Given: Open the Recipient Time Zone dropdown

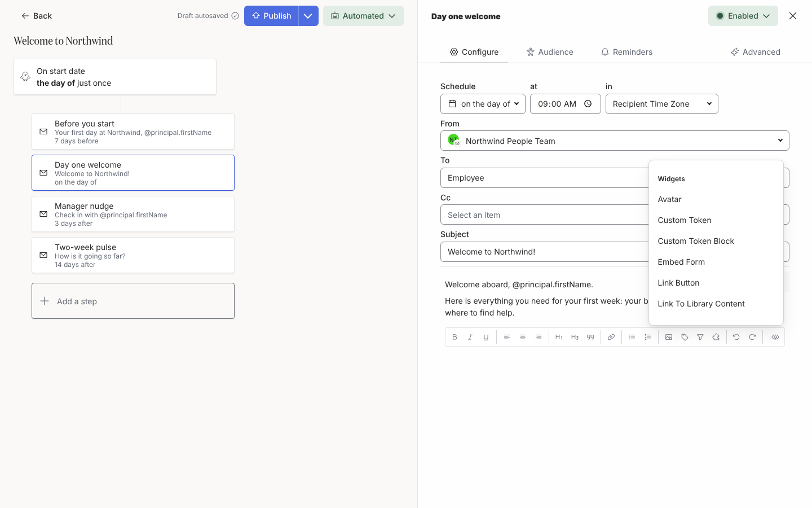Looking at the screenshot, I should click(x=662, y=104).
